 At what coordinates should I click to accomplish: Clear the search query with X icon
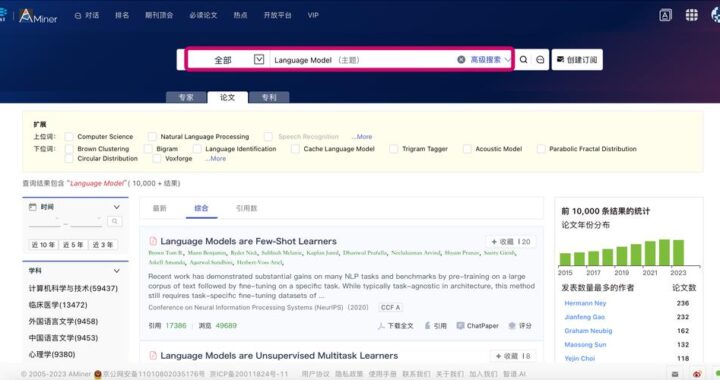(x=461, y=60)
